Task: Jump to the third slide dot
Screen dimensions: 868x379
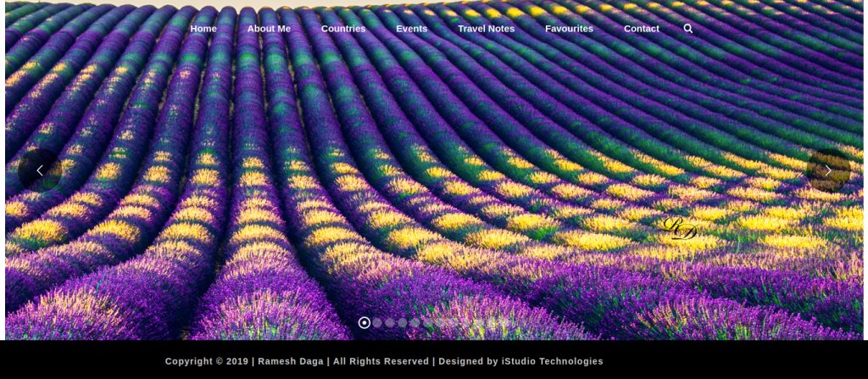Action: click(390, 322)
